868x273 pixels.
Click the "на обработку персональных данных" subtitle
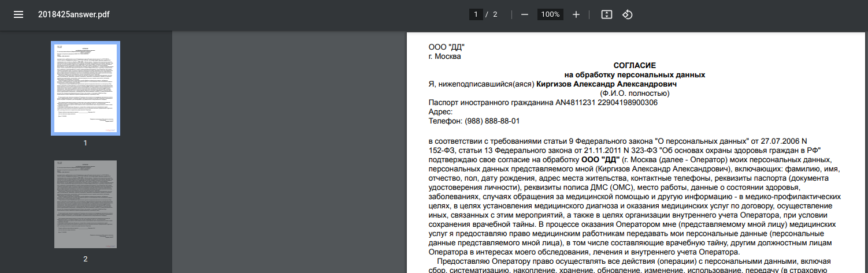click(x=635, y=75)
